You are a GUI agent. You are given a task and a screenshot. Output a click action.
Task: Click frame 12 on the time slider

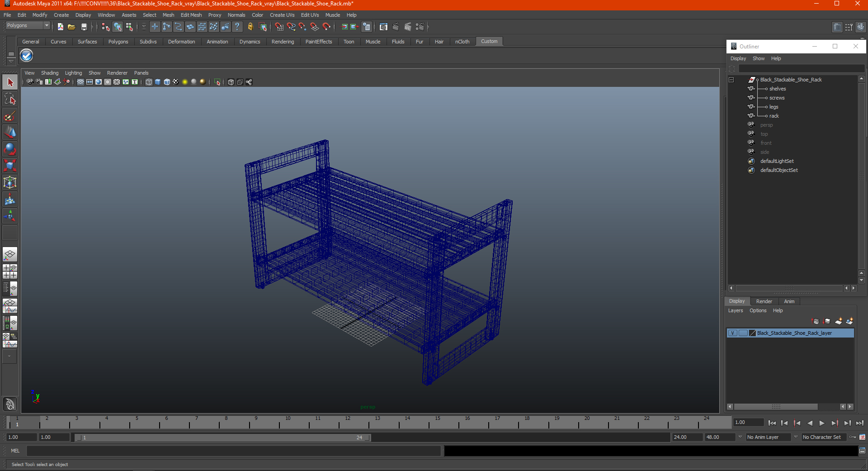(x=348, y=423)
